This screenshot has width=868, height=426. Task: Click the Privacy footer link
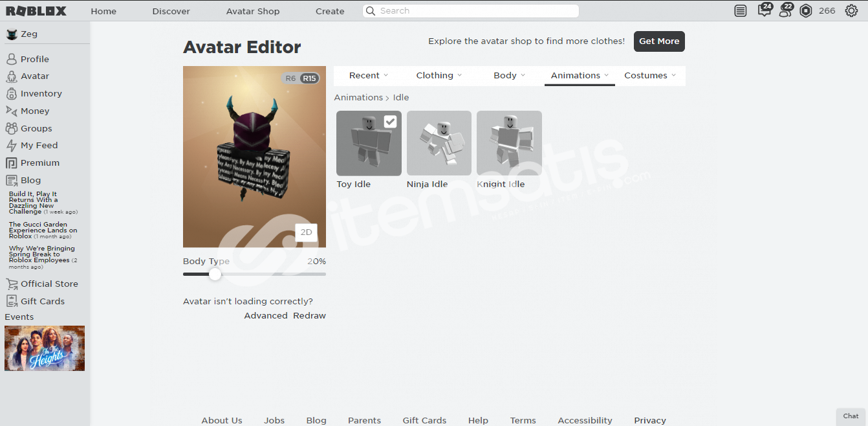click(x=650, y=420)
